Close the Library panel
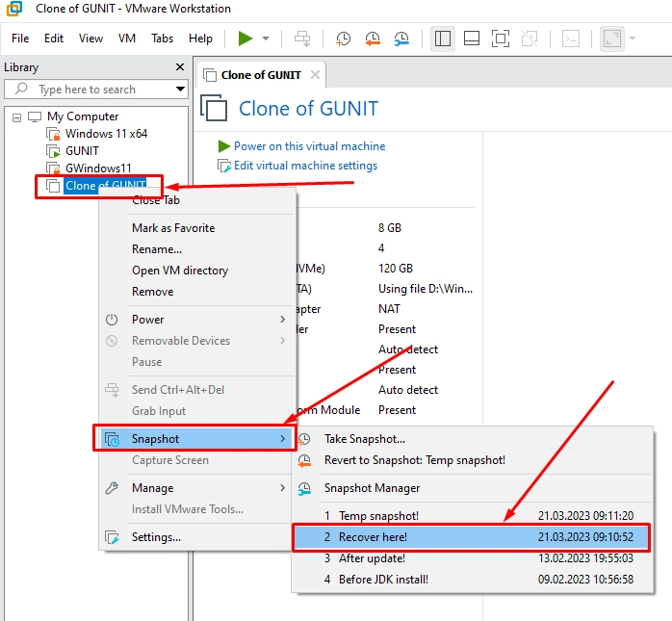 [180, 67]
